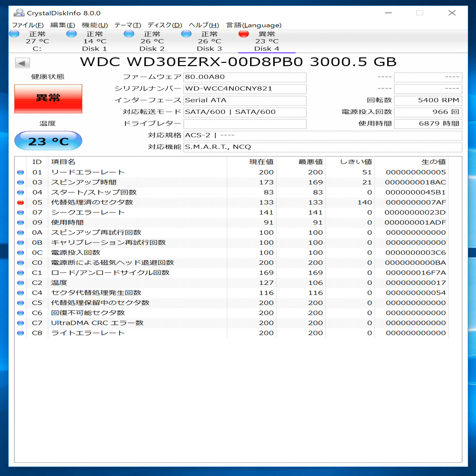
Task: Open the 編集(E) menu
Action: click(x=62, y=25)
